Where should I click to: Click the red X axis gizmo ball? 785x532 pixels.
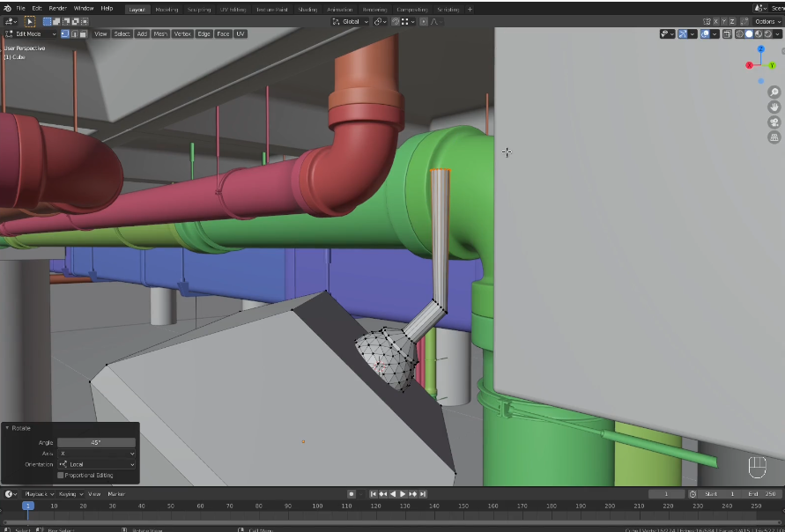(x=750, y=65)
